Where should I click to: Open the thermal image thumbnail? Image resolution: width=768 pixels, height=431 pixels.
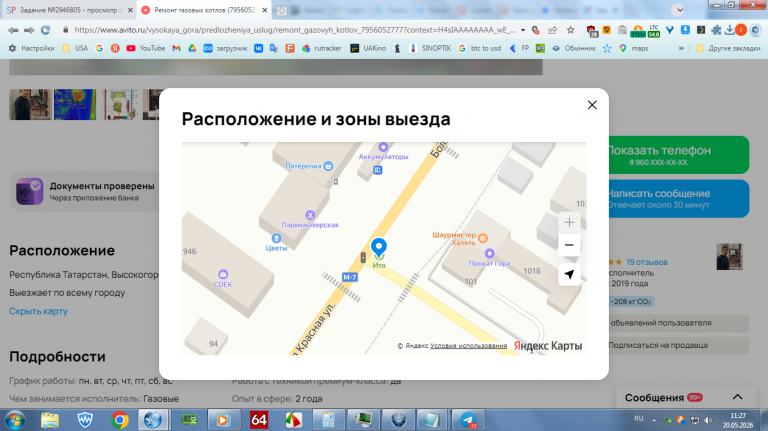[x=75, y=104]
